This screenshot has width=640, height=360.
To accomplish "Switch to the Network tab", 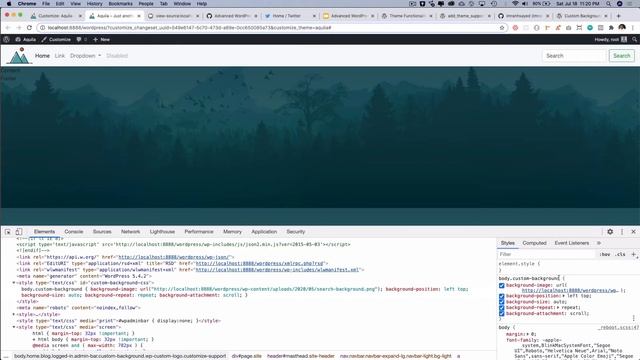I will click(131, 231).
